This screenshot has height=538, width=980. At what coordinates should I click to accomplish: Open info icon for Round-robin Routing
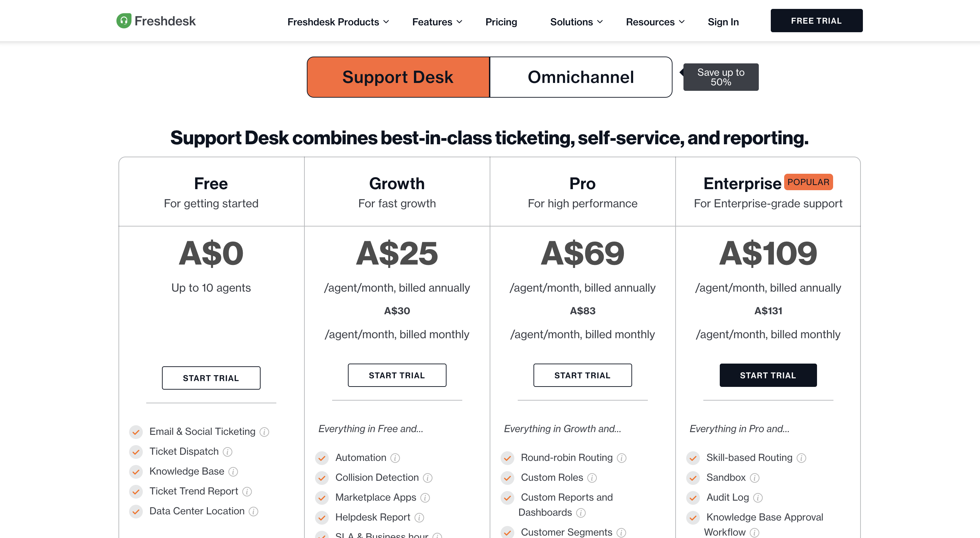[621, 458]
